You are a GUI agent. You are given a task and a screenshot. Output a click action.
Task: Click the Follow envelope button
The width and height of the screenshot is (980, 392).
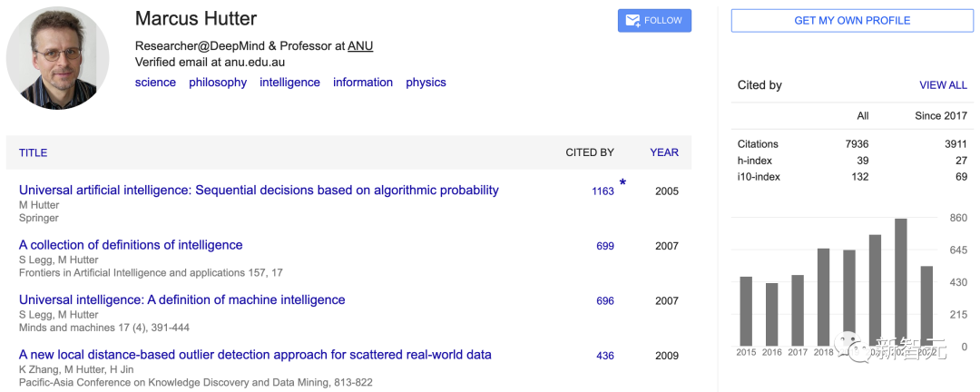pyautogui.click(x=654, y=21)
